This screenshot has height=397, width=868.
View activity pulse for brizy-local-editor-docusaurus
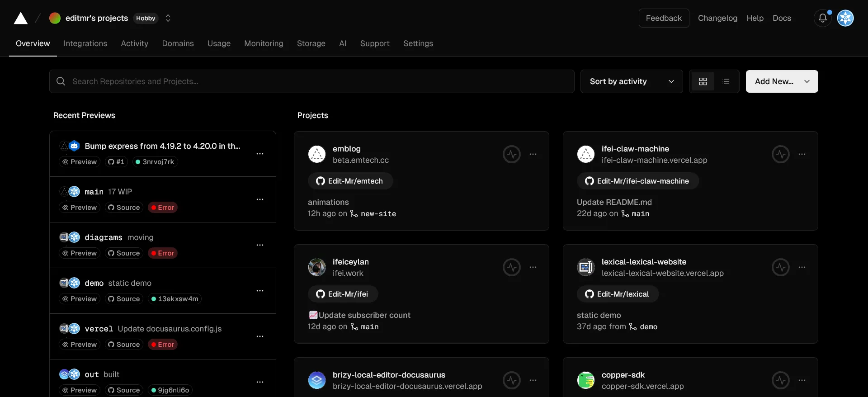point(512,380)
